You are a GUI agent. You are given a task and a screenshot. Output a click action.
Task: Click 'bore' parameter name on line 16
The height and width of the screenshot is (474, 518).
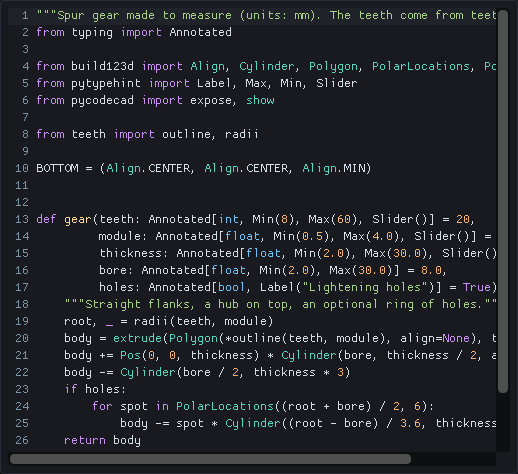coord(113,270)
